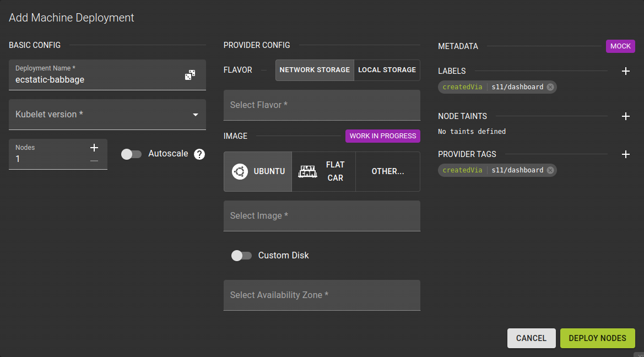Add a new label with the plus icon

click(626, 71)
